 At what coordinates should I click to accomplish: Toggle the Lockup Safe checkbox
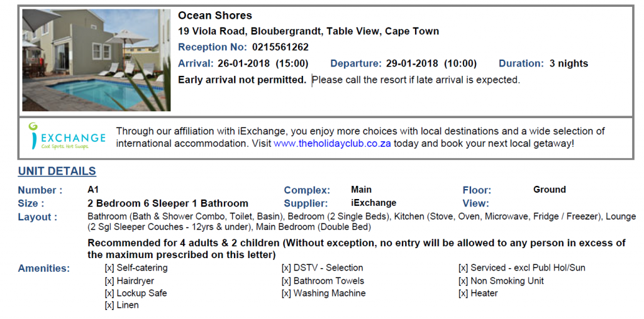[x=109, y=294]
